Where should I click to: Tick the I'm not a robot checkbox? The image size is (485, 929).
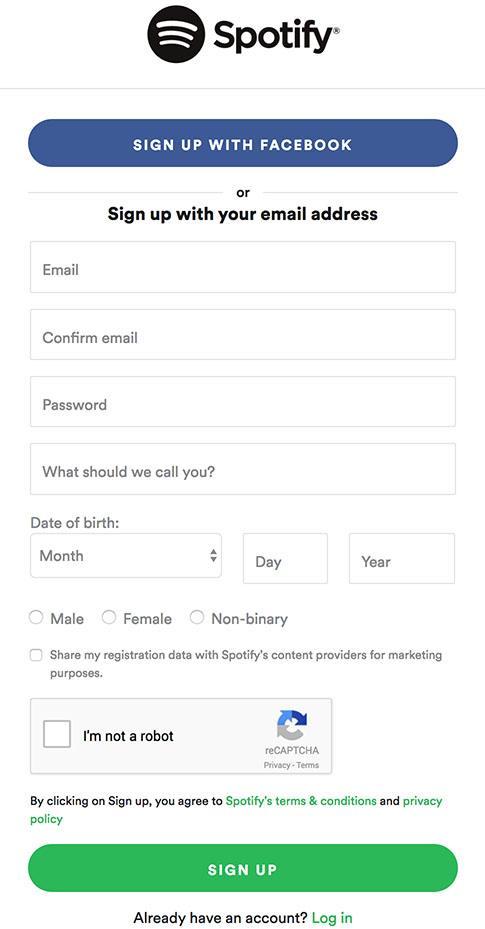click(57, 734)
